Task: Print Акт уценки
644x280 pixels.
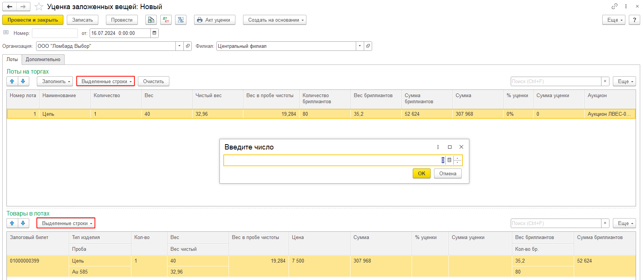Action: [214, 20]
